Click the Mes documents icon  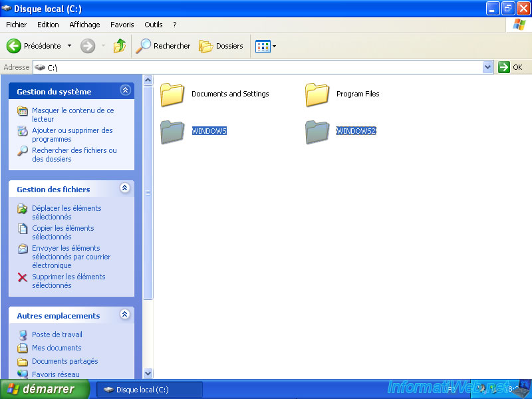[x=23, y=348]
